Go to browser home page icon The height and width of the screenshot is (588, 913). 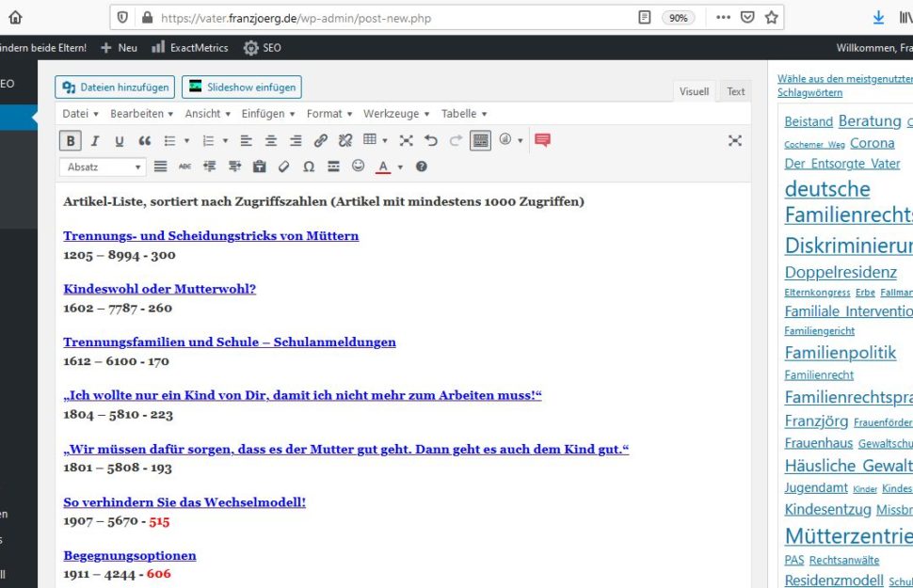pyautogui.click(x=16, y=18)
